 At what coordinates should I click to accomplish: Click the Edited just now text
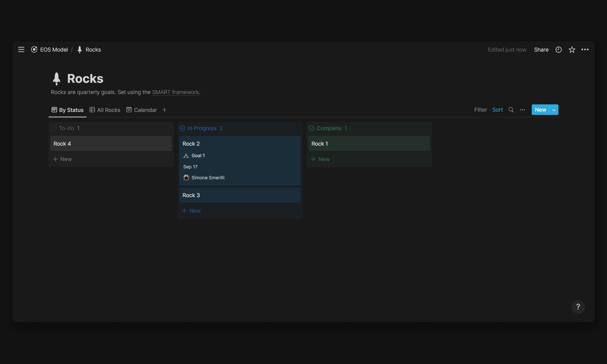507,49
